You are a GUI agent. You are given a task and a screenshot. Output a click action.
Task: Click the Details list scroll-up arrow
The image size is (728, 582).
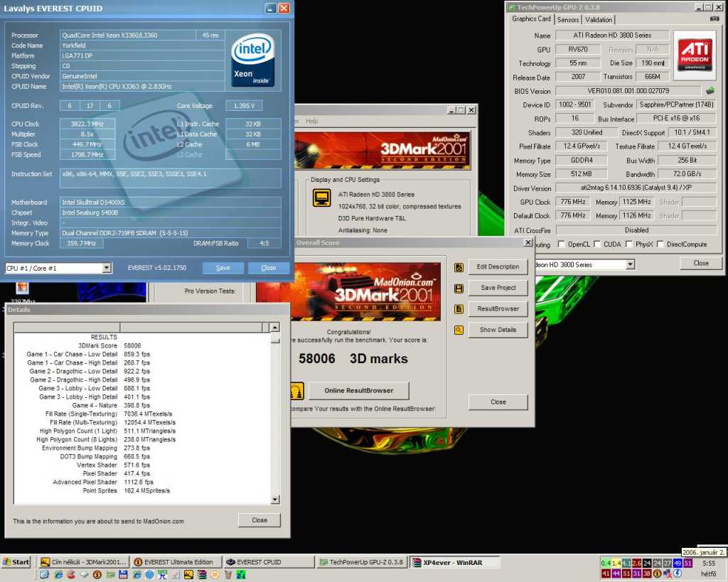(x=275, y=327)
